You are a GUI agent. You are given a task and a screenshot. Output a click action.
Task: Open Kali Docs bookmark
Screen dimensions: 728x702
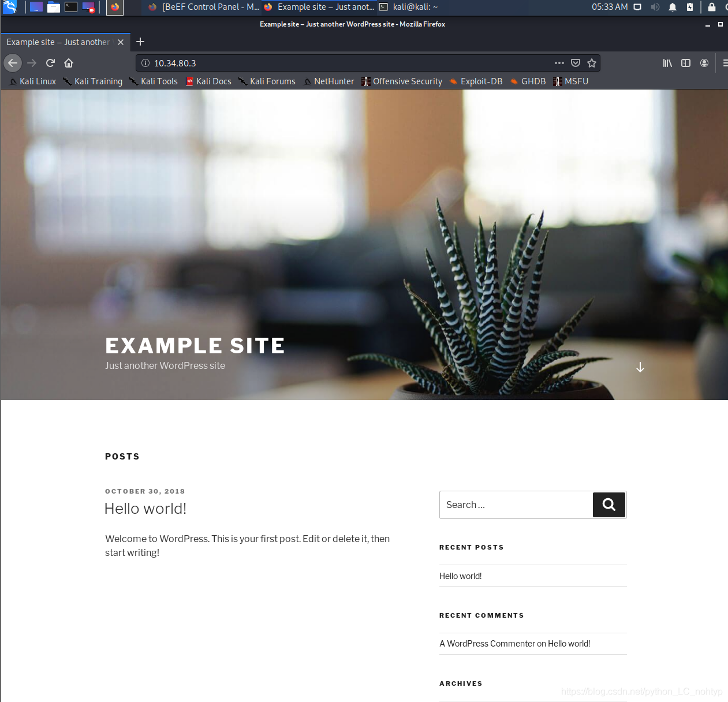208,81
